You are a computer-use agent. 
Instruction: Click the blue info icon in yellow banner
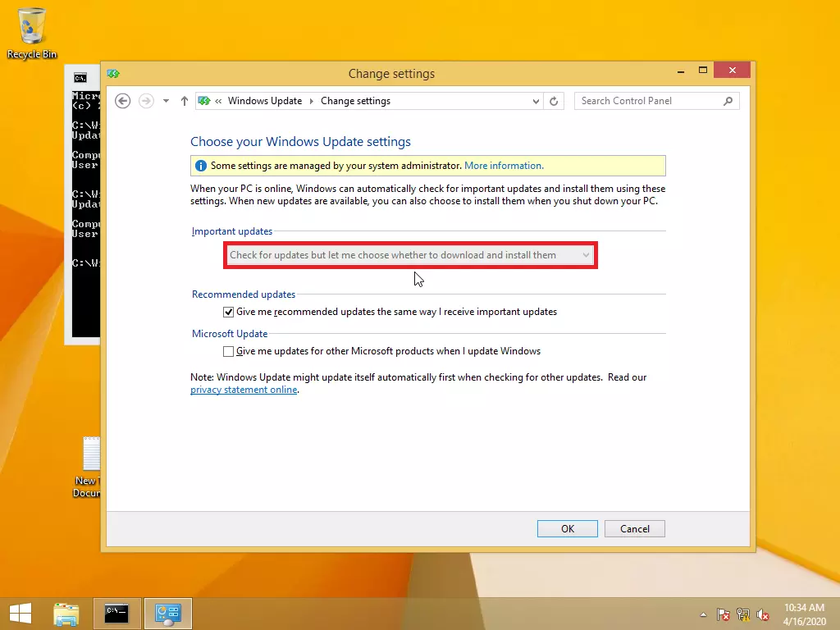coord(200,166)
